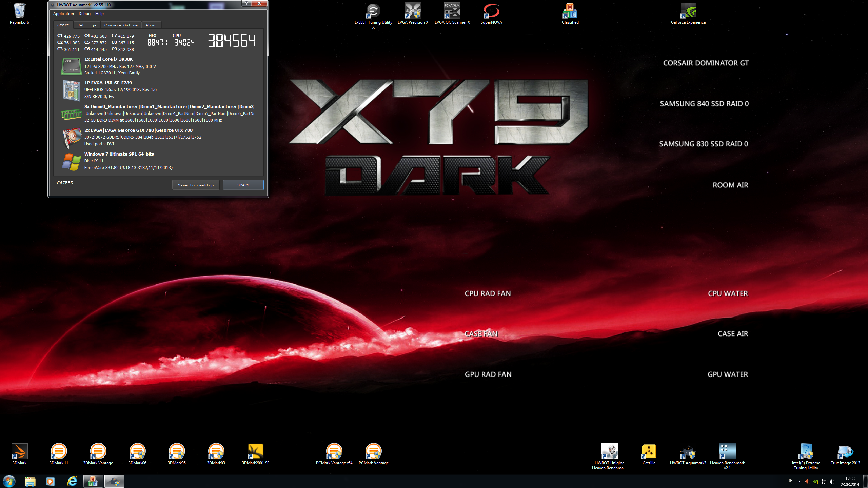The height and width of the screenshot is (488, 868).
Task: Click the NVIDIA tray icon
Action: tap(816, 482)
